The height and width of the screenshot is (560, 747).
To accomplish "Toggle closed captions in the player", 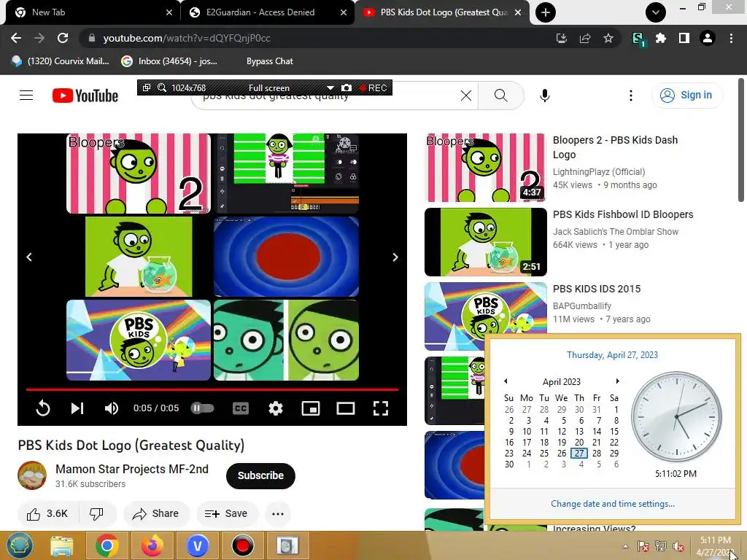I will point(241,408).
